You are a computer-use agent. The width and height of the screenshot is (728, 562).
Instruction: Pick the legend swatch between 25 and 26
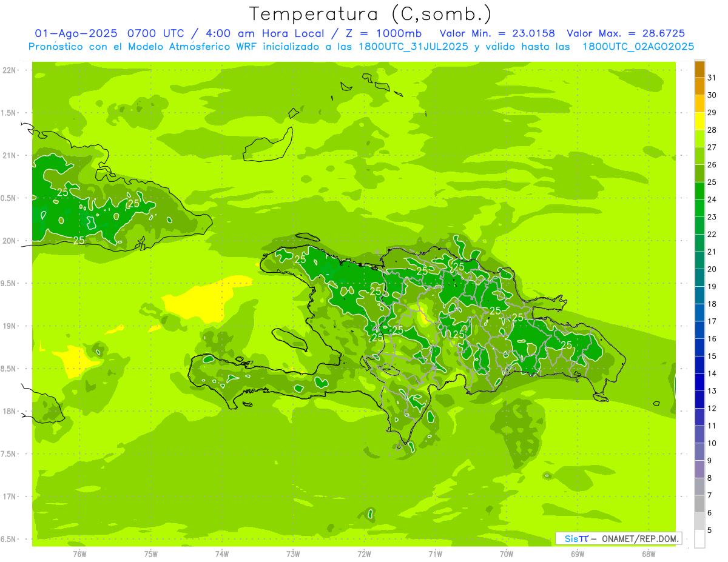pos(699,173)
